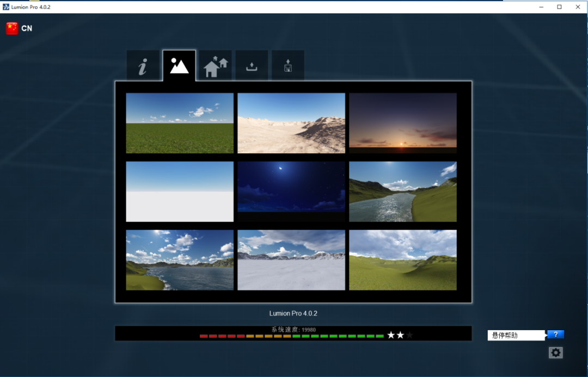Choose the night sky moon scene thumbnail
The height and width of the screenshot is (377, 588).
[291, 191]
